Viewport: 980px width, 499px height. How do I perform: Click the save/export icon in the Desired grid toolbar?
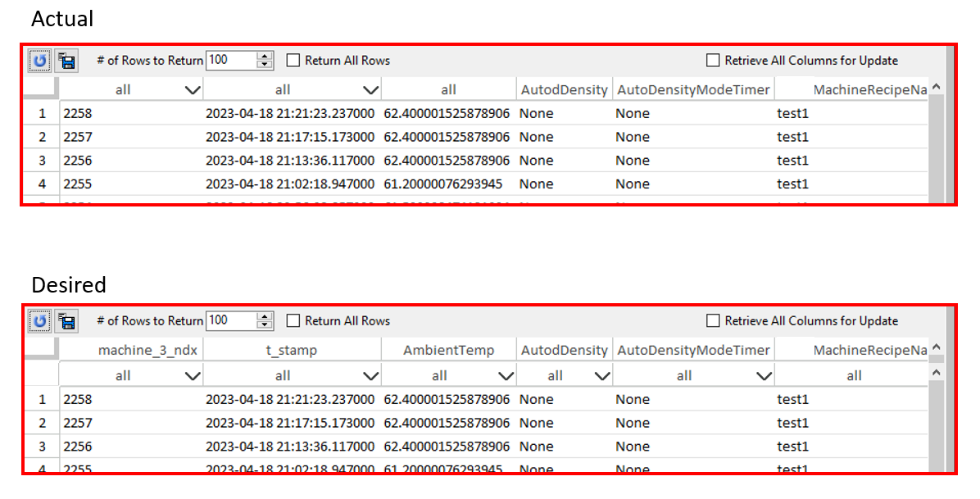point(66,321)
